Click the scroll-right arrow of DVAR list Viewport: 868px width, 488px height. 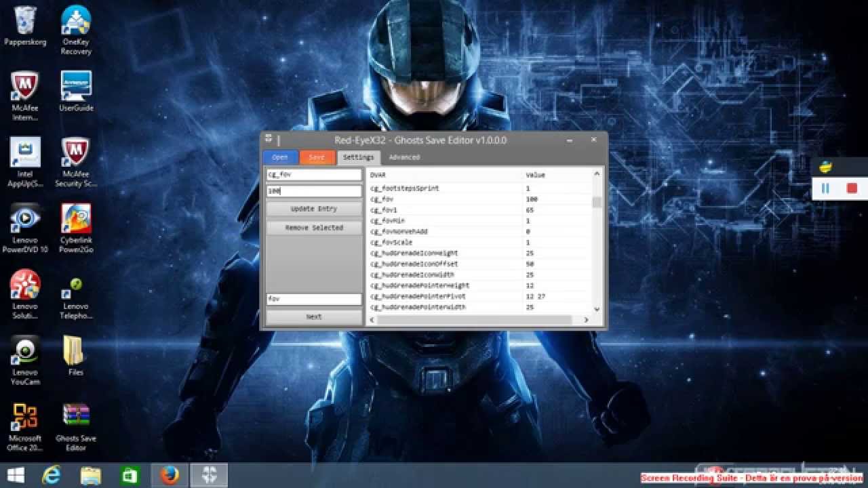587,319
